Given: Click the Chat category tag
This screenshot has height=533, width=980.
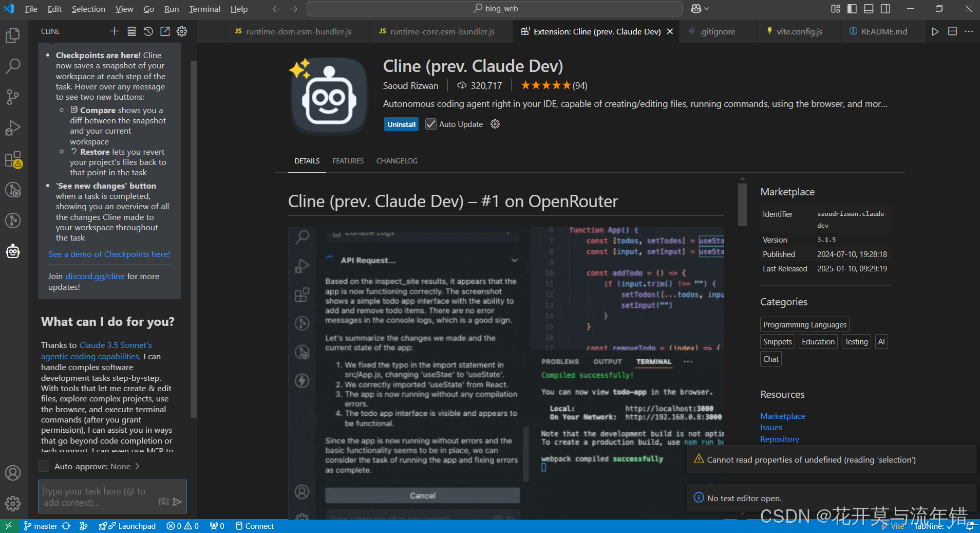Looking at the screenshot, I should tap(770, 359).
